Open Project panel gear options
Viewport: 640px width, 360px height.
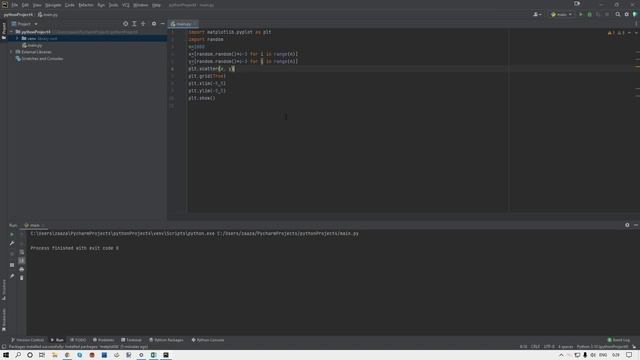pyautogui.click(x=154, y=24)
